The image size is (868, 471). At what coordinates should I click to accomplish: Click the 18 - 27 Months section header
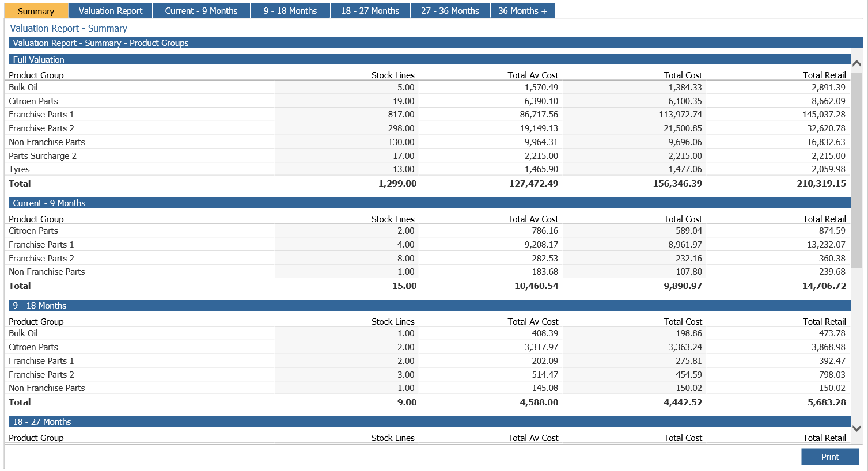(429, 422)
